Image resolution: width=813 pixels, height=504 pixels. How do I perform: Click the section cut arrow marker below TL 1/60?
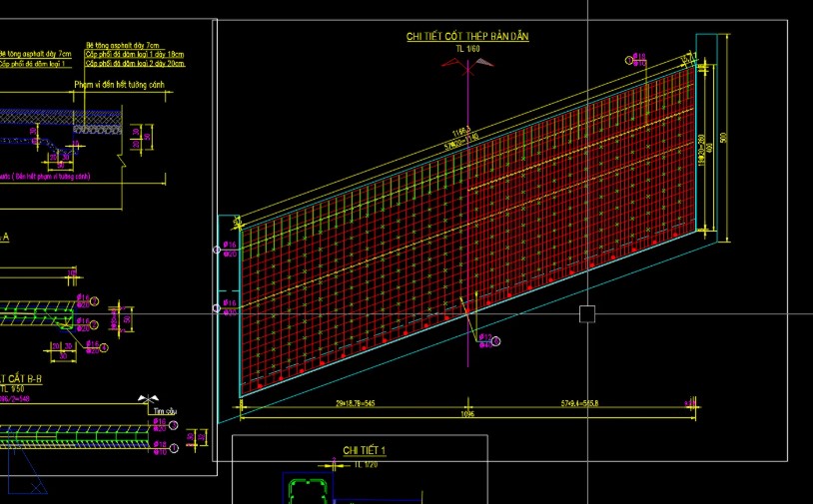point(467,66)
